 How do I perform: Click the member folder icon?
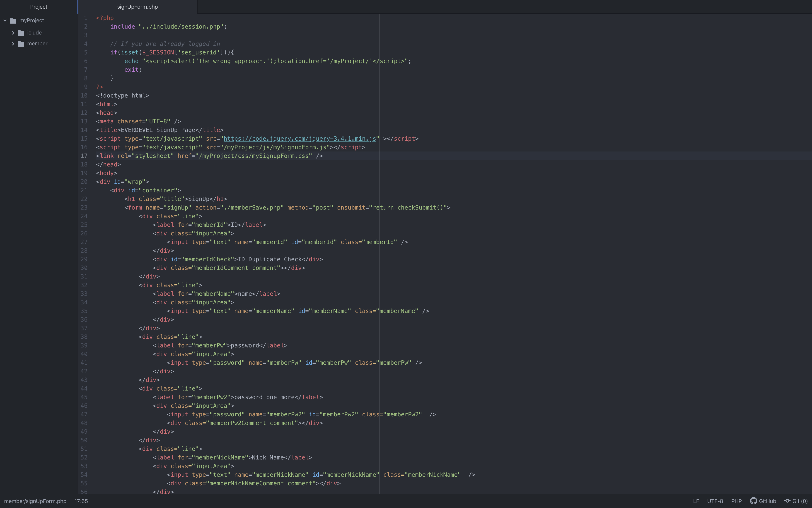point(21,44)
